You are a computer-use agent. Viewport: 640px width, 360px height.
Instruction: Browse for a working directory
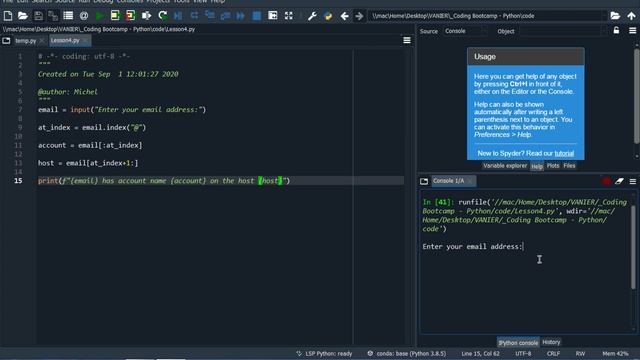click(615, 16)
